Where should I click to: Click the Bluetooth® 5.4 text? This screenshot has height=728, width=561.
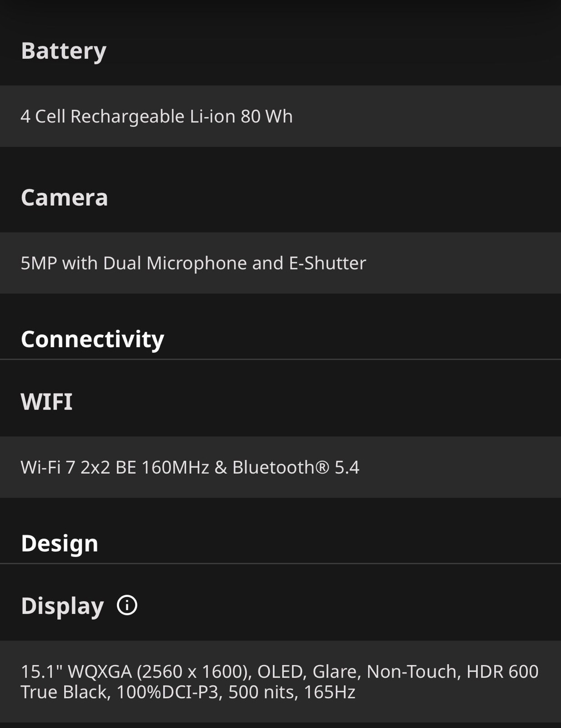coord(296,467)
